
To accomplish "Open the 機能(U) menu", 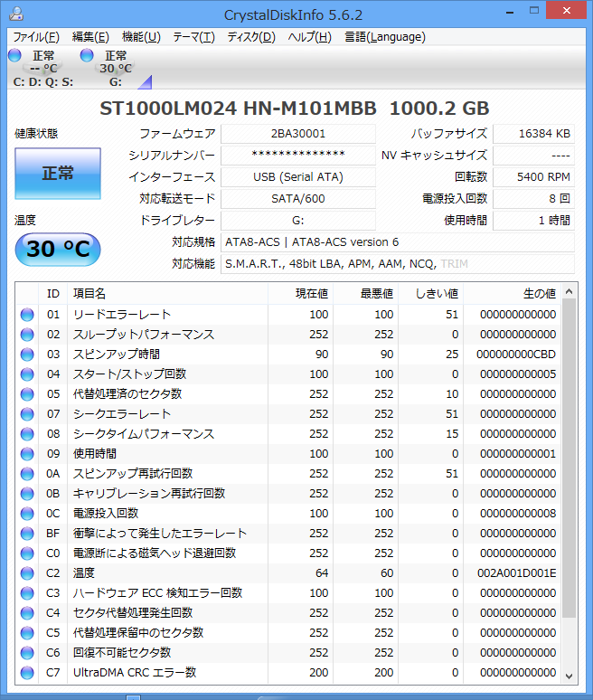I will coord(141,36).
